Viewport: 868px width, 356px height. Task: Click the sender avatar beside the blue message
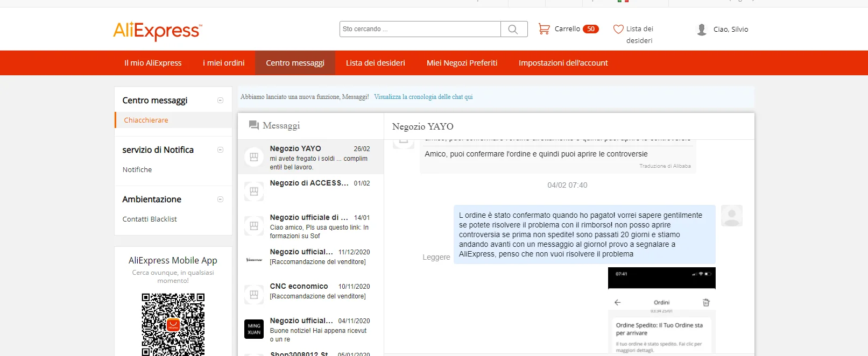(x=732, y=216)
